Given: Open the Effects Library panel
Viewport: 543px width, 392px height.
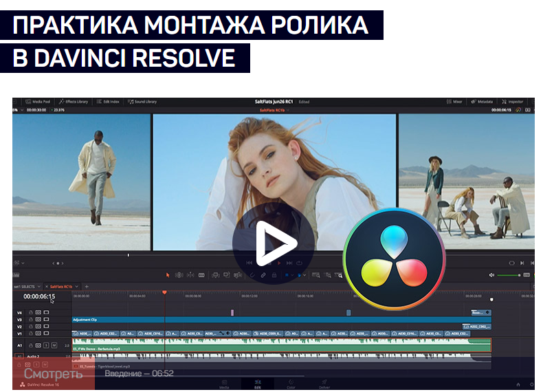Looking at the screenshot, I should pyautogui.click(x=75, y=102).
